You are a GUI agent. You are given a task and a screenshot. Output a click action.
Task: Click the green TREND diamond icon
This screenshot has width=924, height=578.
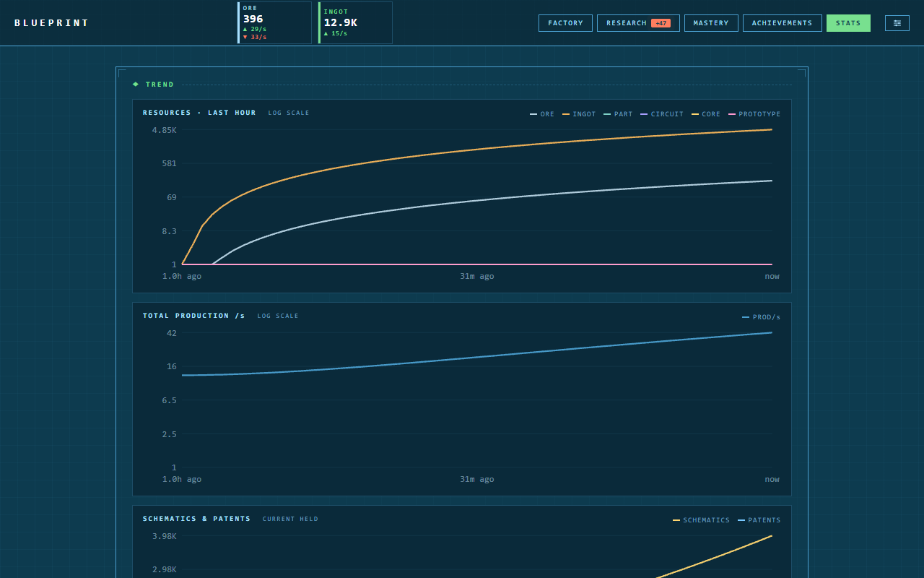point(136,85)
